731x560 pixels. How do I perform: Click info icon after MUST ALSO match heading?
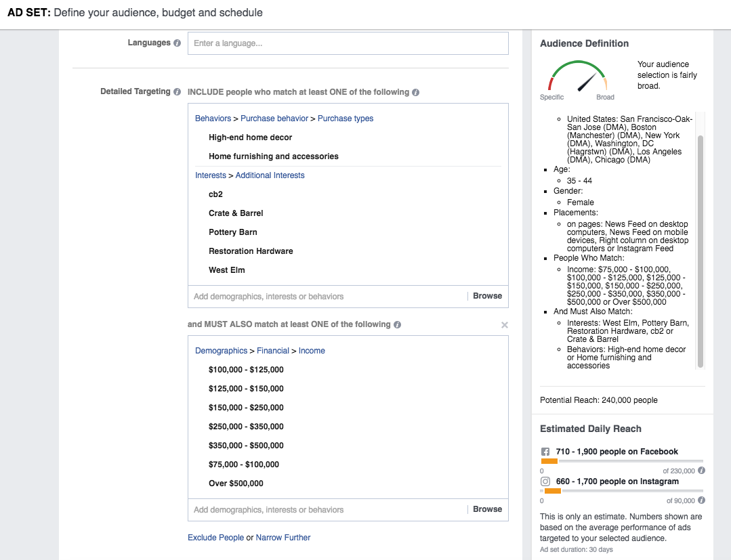(397, 325)
